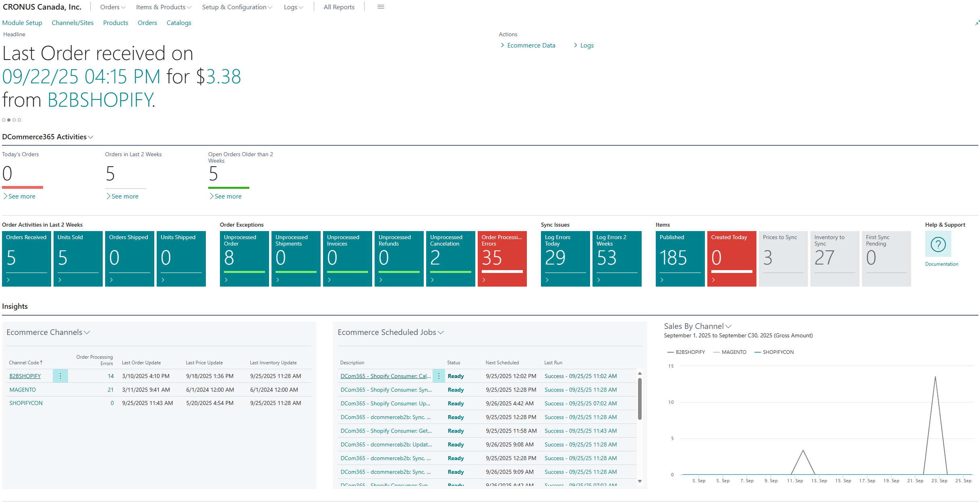Click the arrow on Log Errors 2 Weeks tile

point(599,280)
